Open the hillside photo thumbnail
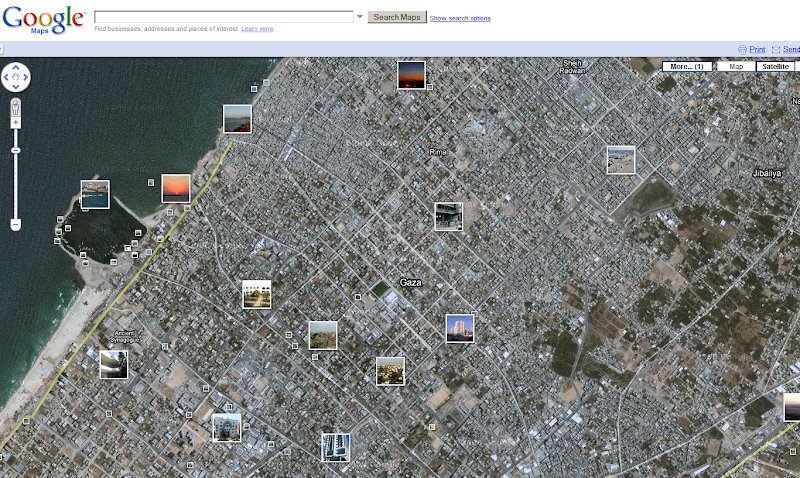 [323, 335]
